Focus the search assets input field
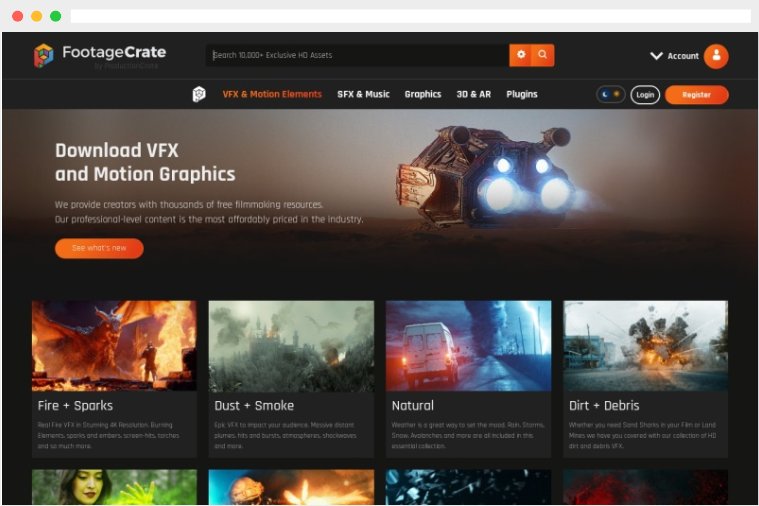This screenshot has width=759, height=506. coord(358,55)
